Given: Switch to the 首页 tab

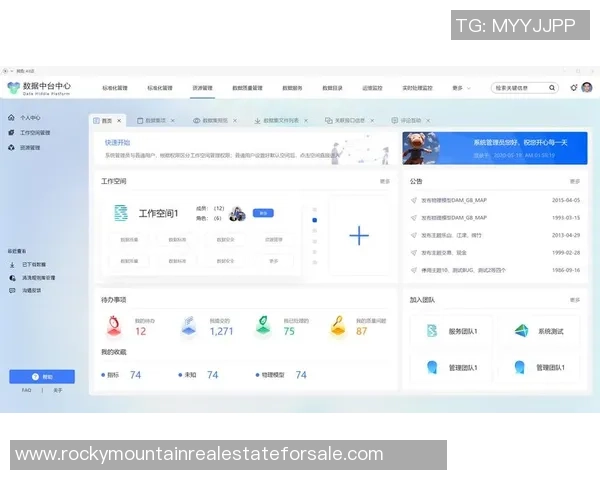Looking at the screenshot, I should tap(107, 121).
